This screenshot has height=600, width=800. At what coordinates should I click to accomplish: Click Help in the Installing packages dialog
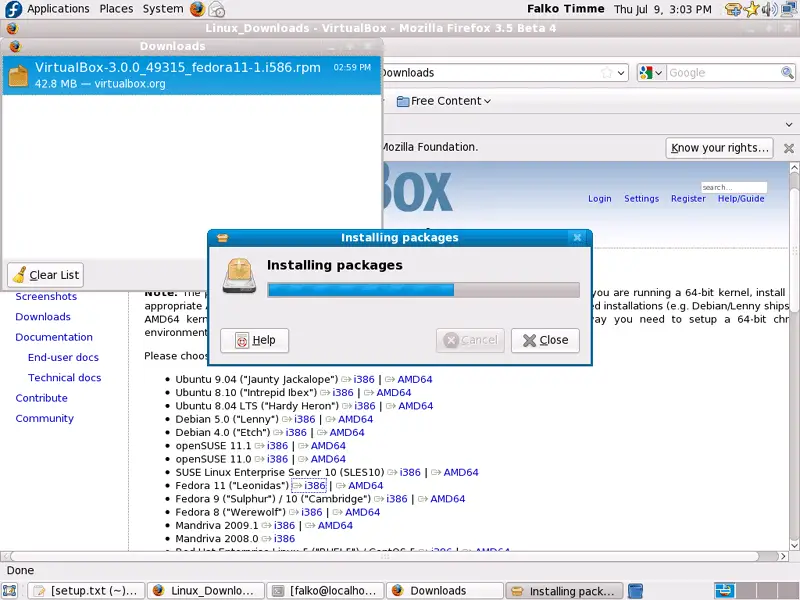click(x=255, y=340)
